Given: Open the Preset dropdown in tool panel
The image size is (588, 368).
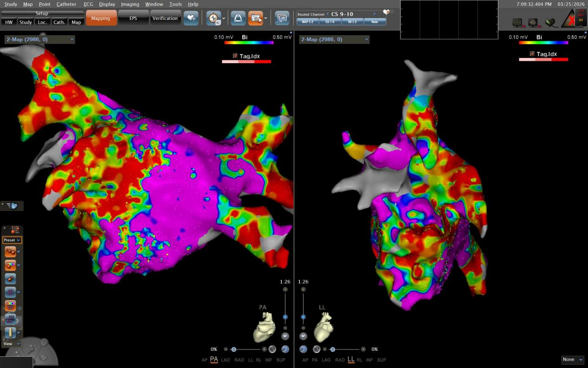Looking at the screenshot, I should [12, 240].
